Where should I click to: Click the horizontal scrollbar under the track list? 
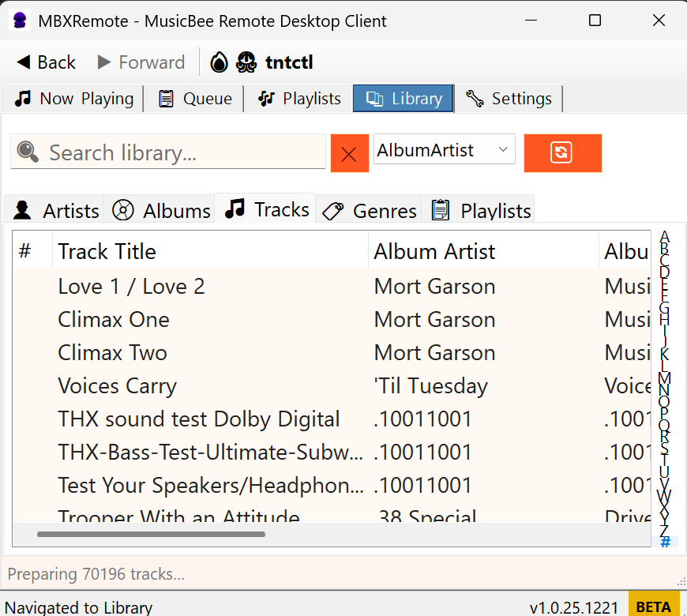tap(151, 535)
